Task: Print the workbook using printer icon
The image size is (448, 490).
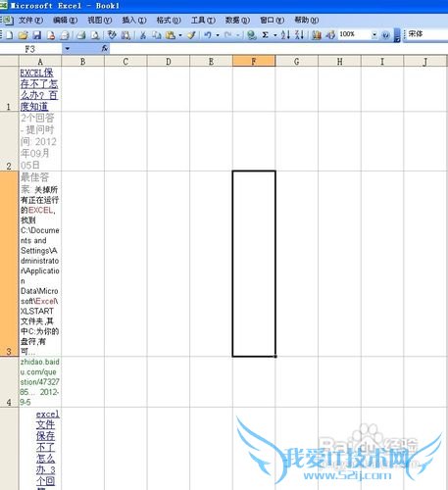Action: click(81, 34)
